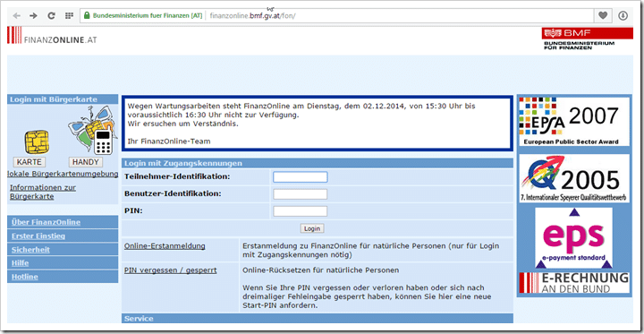644x334 pixels.
Task: Click the Login button
Action: [312, 228]
